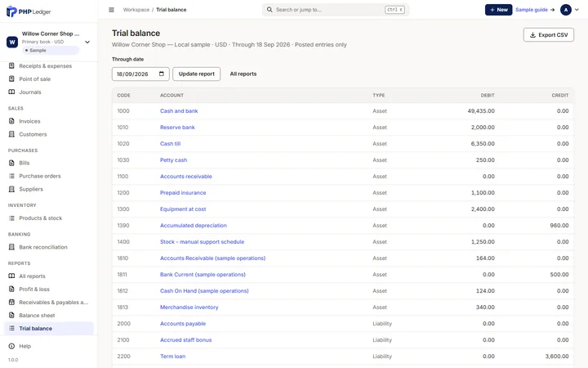This screenshot has height=368, width=588.
Task: Click the Suppliers icon in sidebar
Action: coord(11,189)
